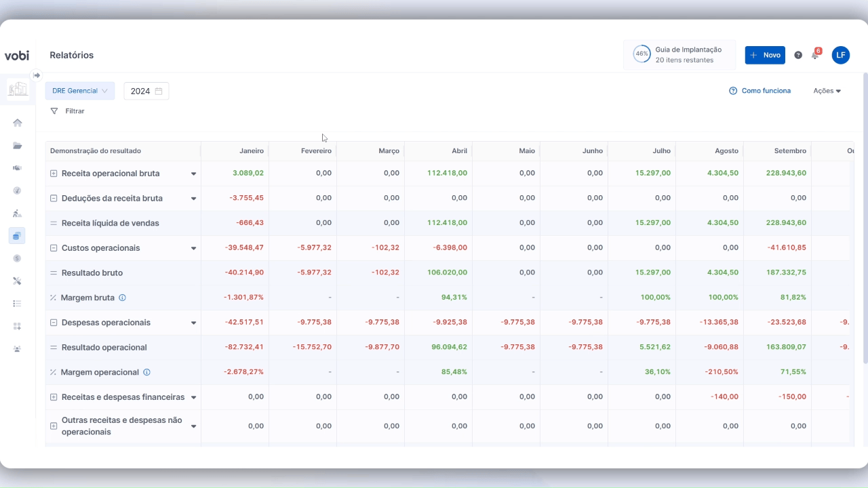Click the value 106.020,00 in Abril
This screenshot has height=488, width=868.
448,272
